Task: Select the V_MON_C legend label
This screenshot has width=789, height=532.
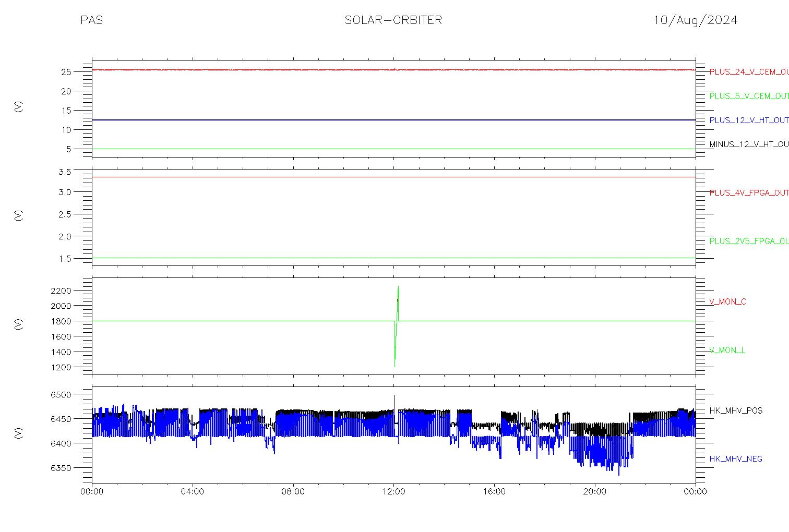Action: (727, 302)
